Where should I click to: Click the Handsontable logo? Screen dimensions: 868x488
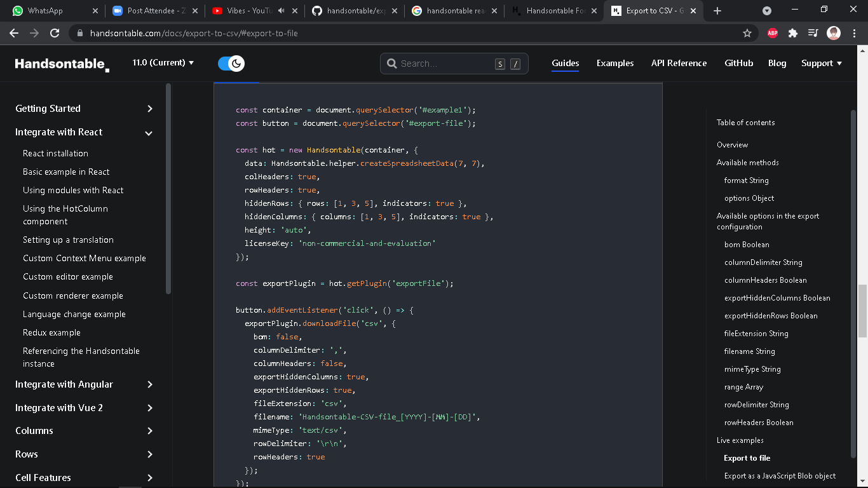62,64
